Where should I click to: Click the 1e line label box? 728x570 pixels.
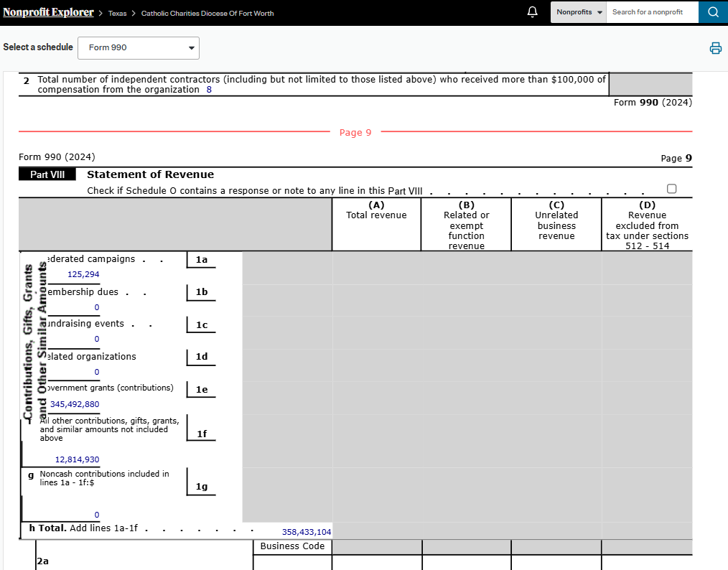(202, 390)
